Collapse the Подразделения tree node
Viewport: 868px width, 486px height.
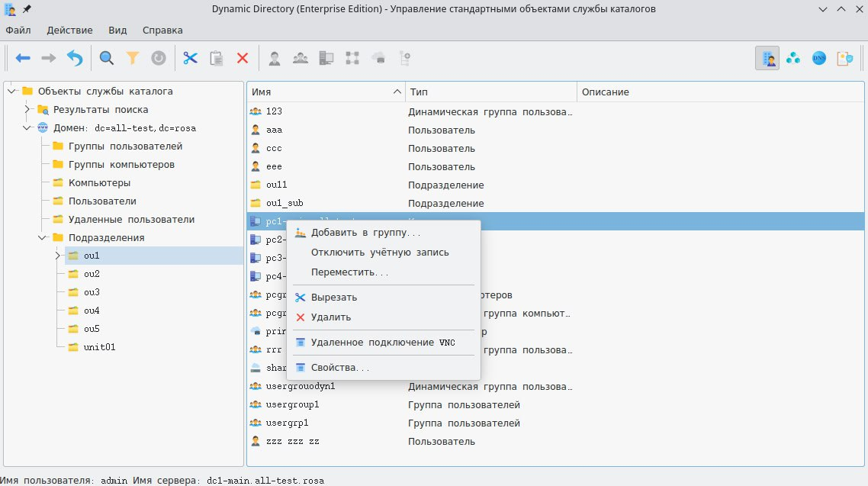[x=43, y=237]
